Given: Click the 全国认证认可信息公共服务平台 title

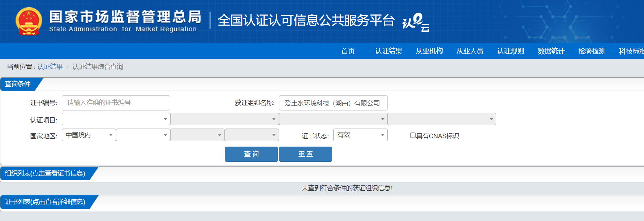Looking at the screenshot, I should point(306,21).
